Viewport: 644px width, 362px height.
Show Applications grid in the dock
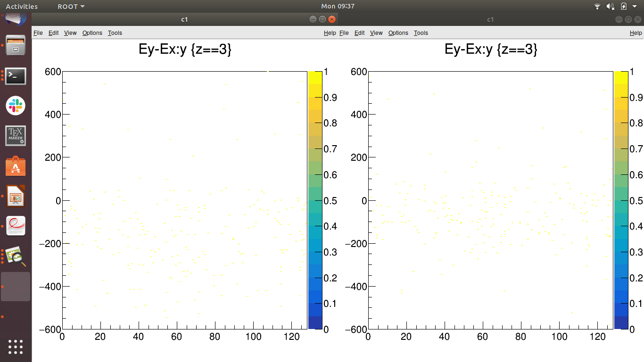[16, 346]
